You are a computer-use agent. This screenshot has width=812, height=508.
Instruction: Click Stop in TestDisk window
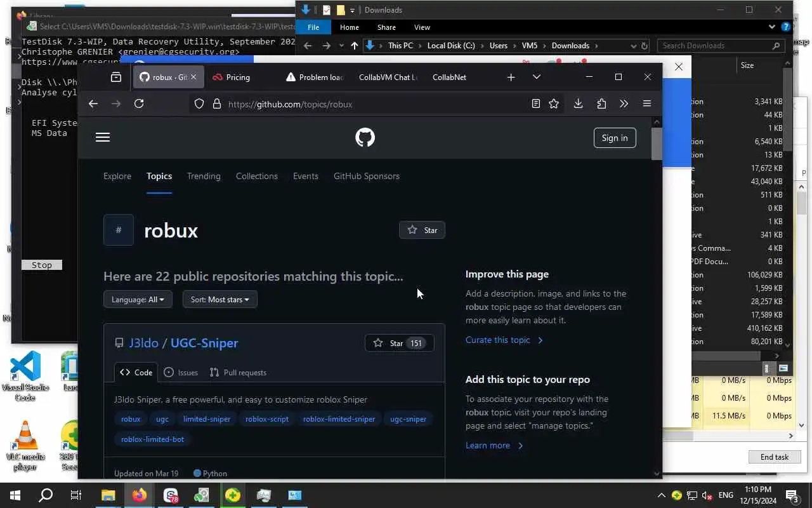point(42,265)
